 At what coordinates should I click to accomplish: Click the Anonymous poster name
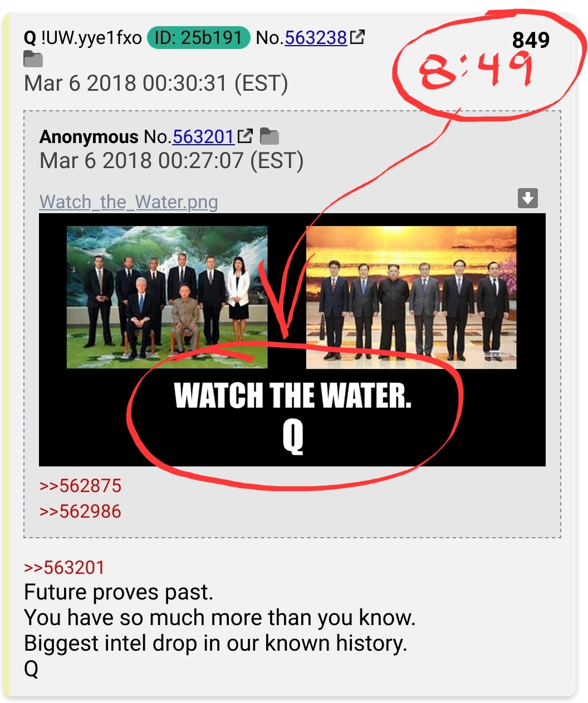(x=89, y=137)
